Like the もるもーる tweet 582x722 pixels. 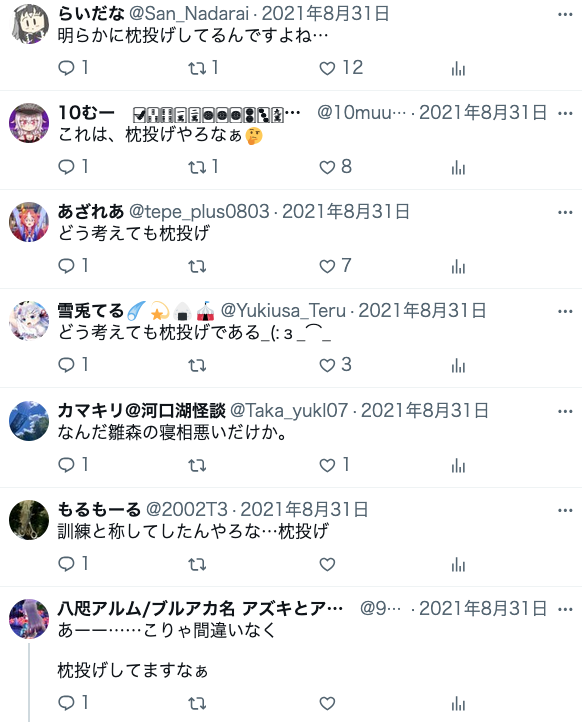tap(327, 564)
